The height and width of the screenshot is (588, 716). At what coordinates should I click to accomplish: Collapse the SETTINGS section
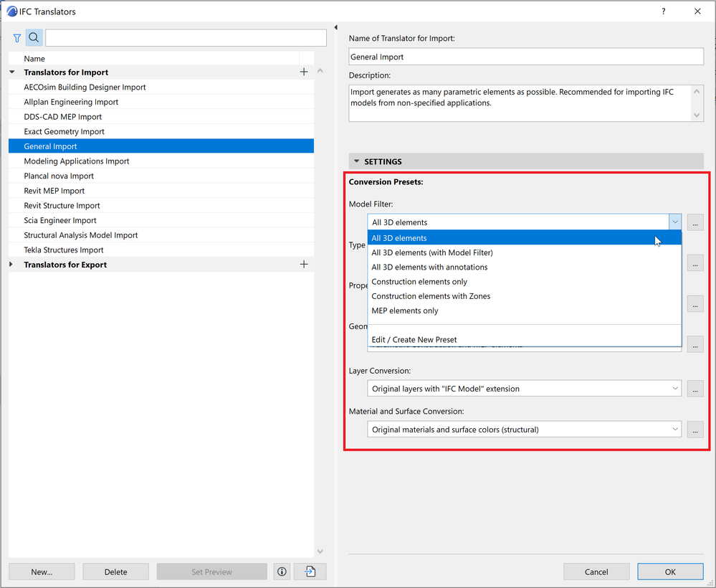pos(355,162)
